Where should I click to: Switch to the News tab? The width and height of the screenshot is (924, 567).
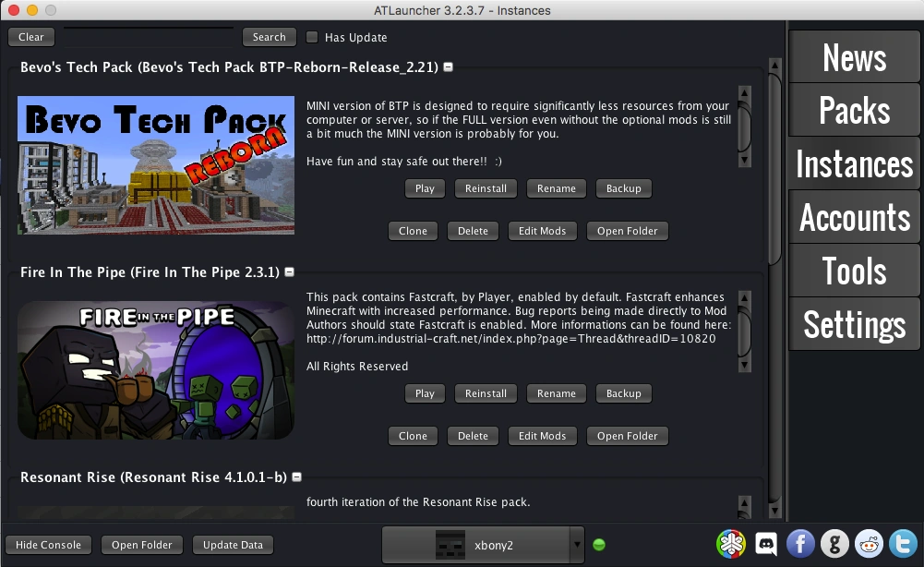click(x=855, y=57)
